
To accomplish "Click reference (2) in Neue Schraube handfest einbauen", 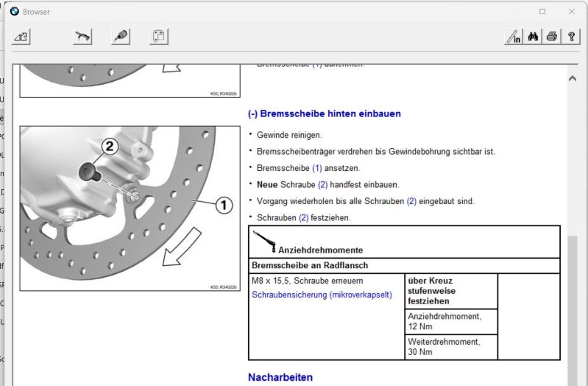I will tap(322, 184).
